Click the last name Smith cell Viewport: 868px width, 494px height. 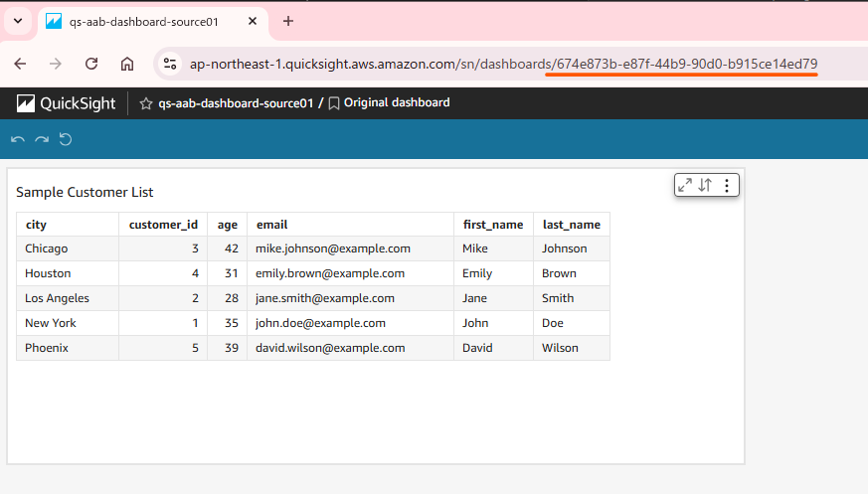(x=572, y=298)
